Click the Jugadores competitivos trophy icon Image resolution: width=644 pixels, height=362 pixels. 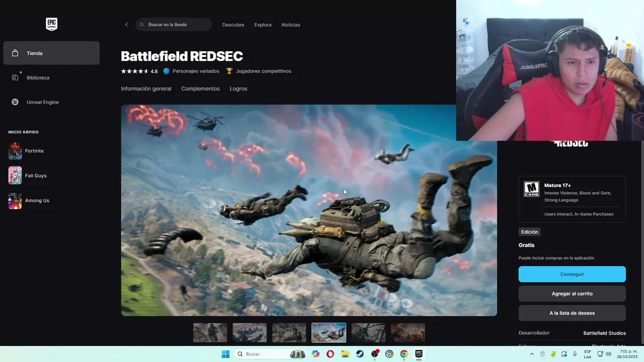229,71
